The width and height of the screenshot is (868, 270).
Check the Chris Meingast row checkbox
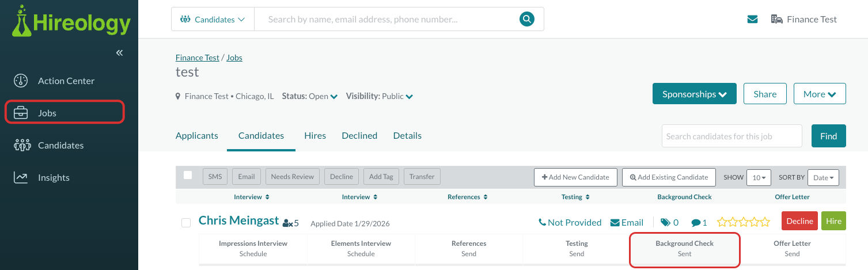186,223
